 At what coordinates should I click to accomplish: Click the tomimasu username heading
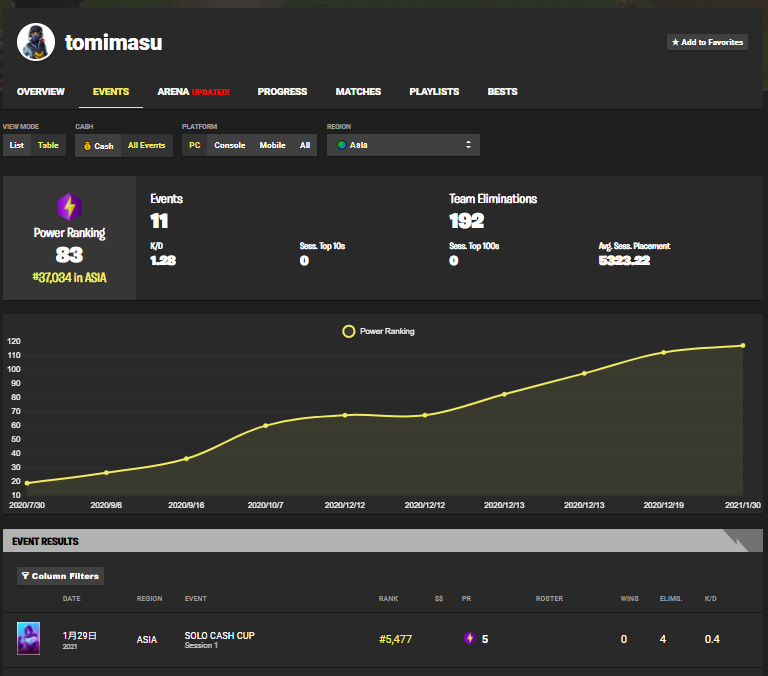114,43
